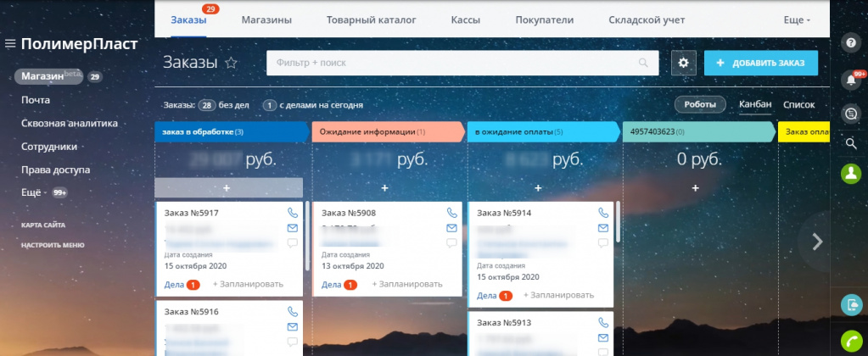Click the Фильтр + поиск input field
Viewport: 868px width, 356px height.
click(x=462, y=63)
